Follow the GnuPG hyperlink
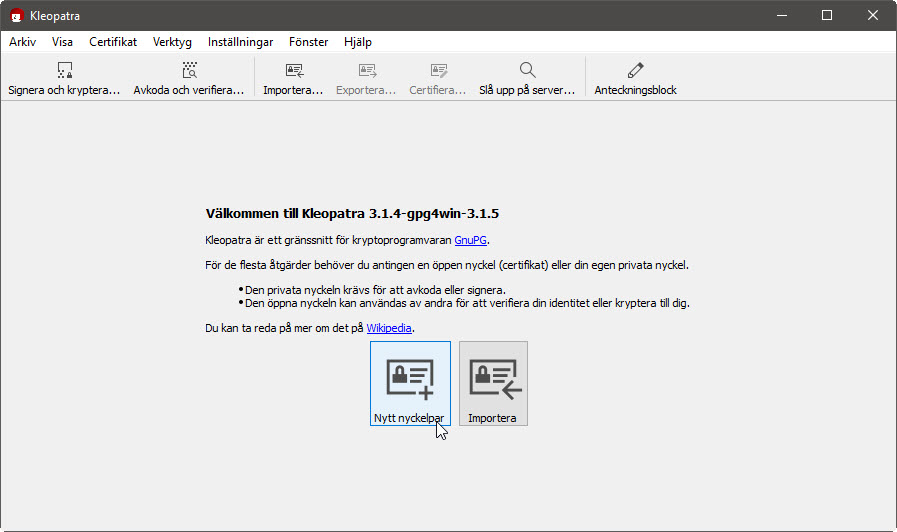 (471, 240)
